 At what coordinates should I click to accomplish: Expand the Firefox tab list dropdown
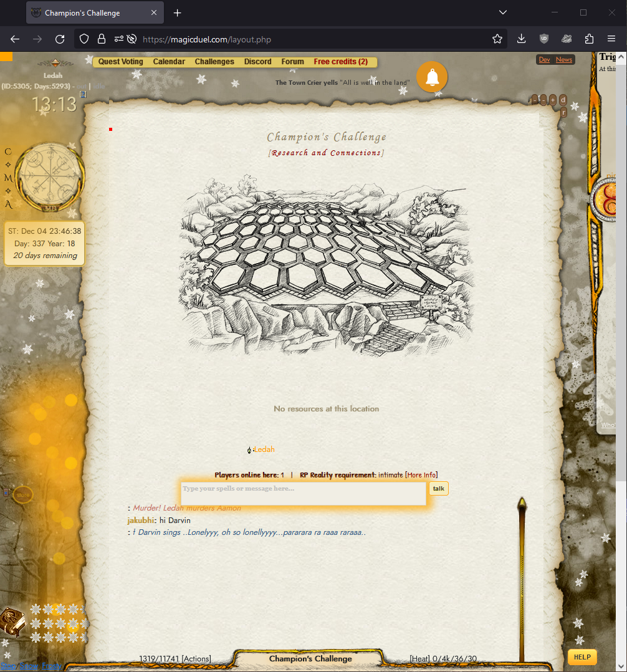(503, 12)
